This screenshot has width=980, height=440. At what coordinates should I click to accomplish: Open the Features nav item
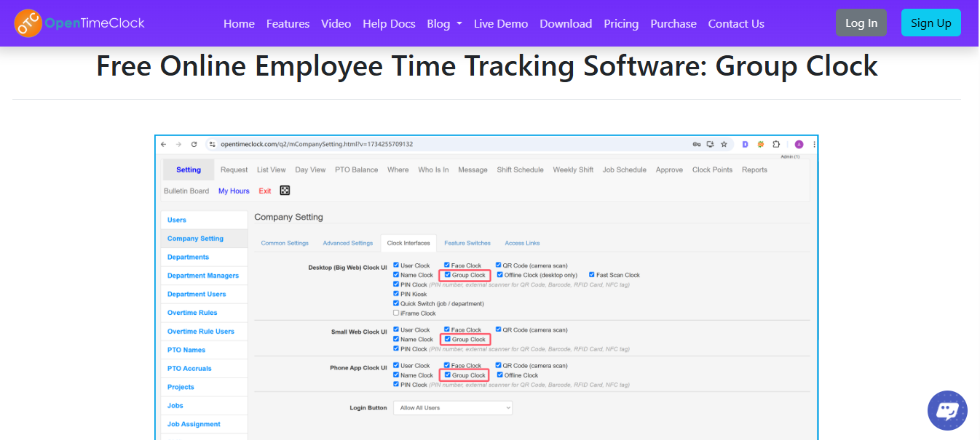coord(288,23)
